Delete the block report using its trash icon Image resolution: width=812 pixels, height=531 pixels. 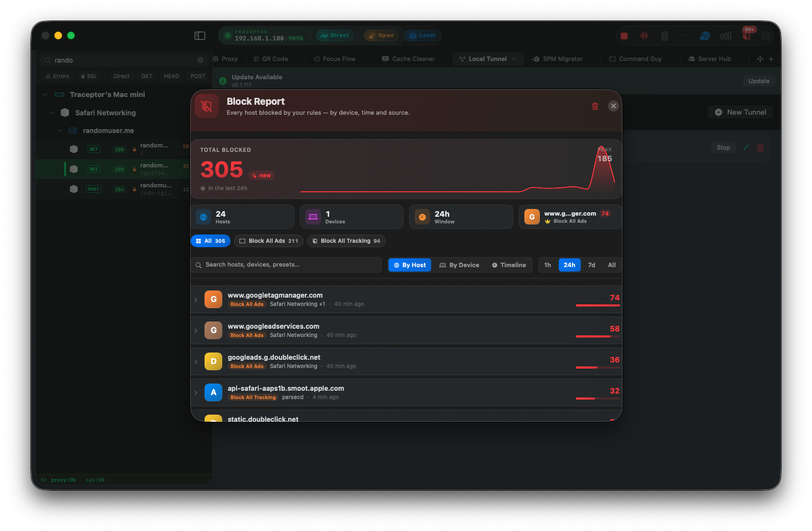595,106
